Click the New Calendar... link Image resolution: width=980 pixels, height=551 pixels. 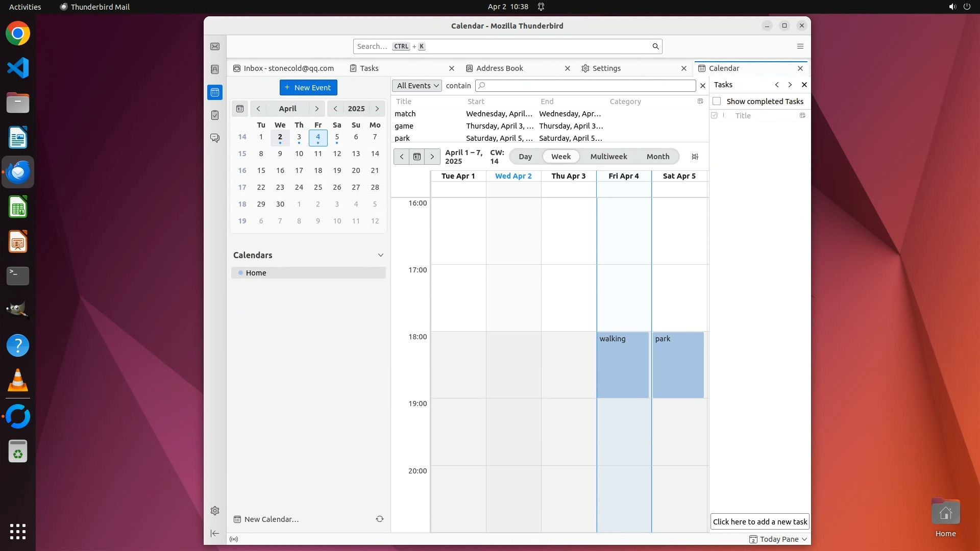(x=271, y=519)
